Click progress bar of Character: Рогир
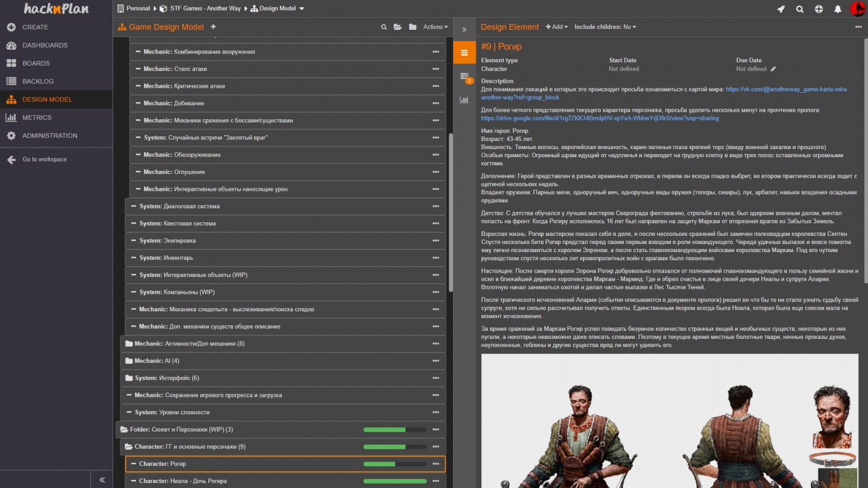Viewport: 868px width, 488px height. (395, 464)
